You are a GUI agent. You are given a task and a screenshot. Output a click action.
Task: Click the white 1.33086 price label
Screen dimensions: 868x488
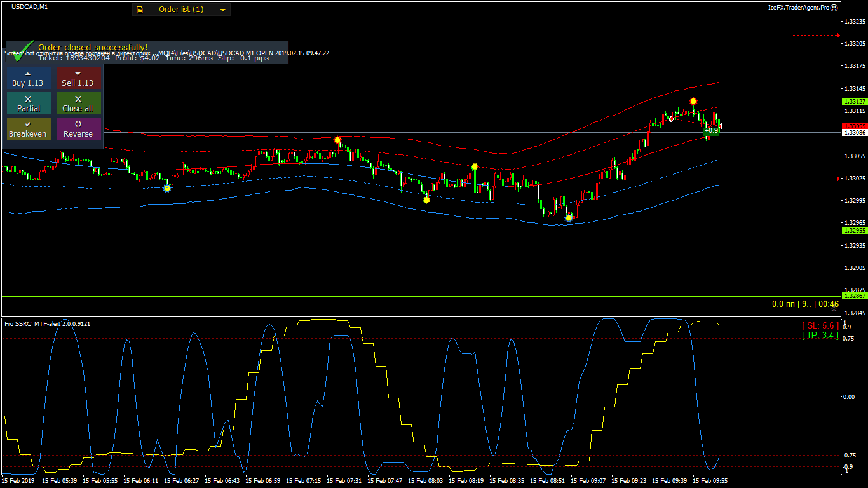click(x=853, y=133)
